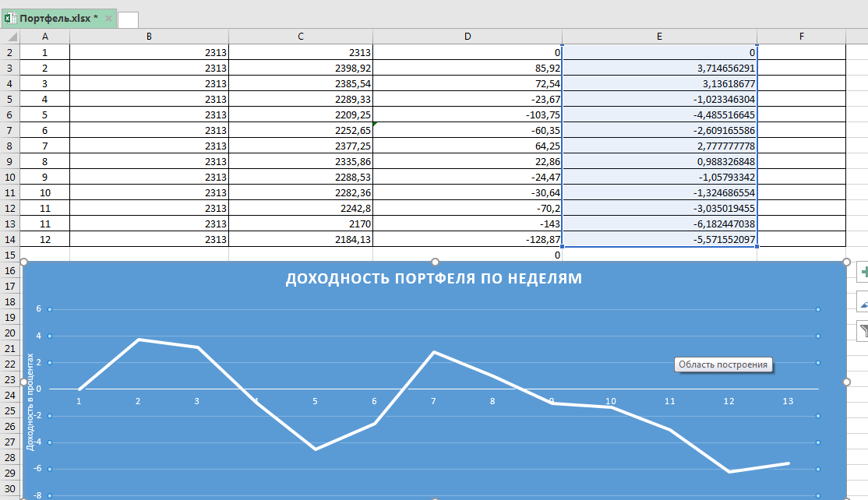
Task: Click cell containing 2398,92
Action: 300,68
